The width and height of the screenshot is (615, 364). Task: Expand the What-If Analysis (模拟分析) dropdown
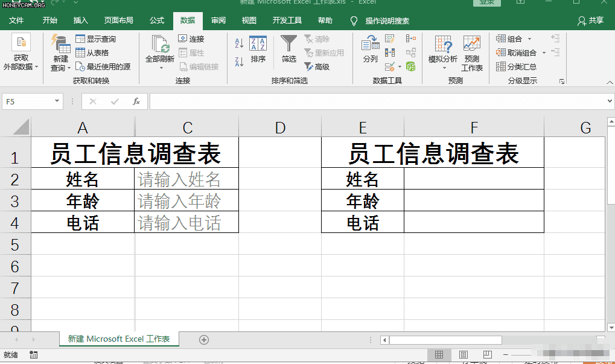(x=444, y=68)
